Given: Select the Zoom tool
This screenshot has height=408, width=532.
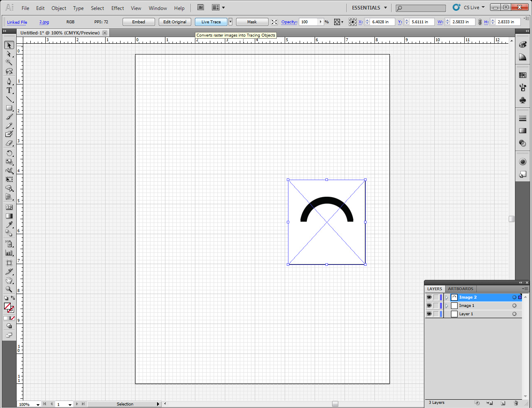Looking at the screenshot, I should [9, 289].
